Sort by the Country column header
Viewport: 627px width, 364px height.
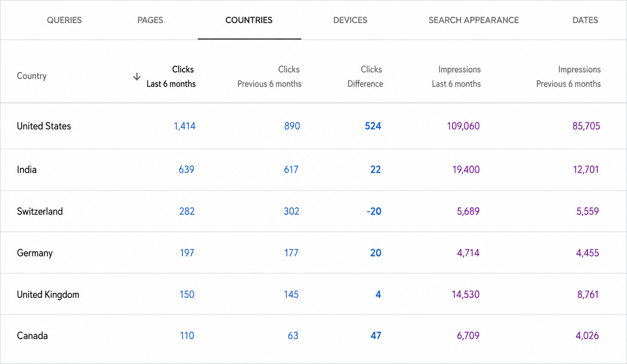[x=32, y=76]
